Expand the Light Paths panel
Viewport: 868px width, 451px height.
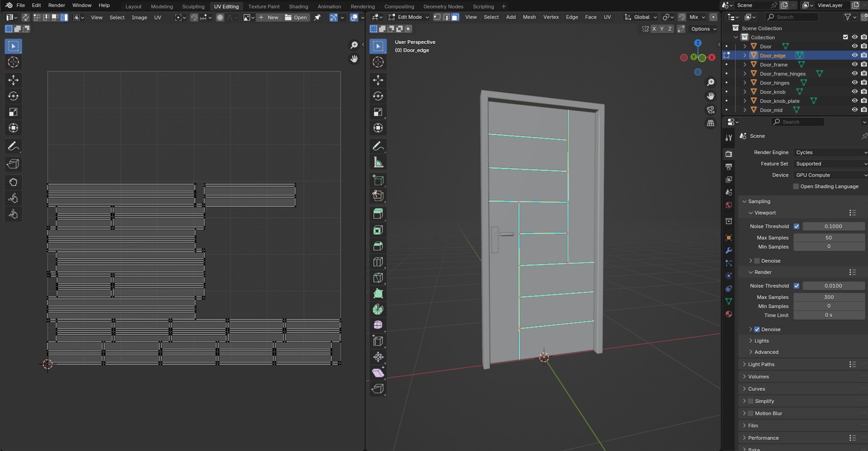pyautogui.click(x=761, y=364)
